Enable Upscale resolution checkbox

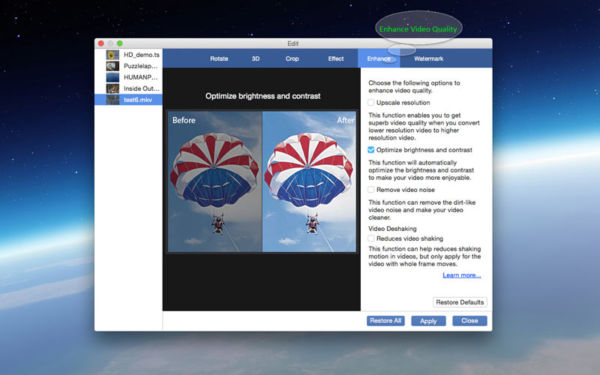click(x=371, y=103)
